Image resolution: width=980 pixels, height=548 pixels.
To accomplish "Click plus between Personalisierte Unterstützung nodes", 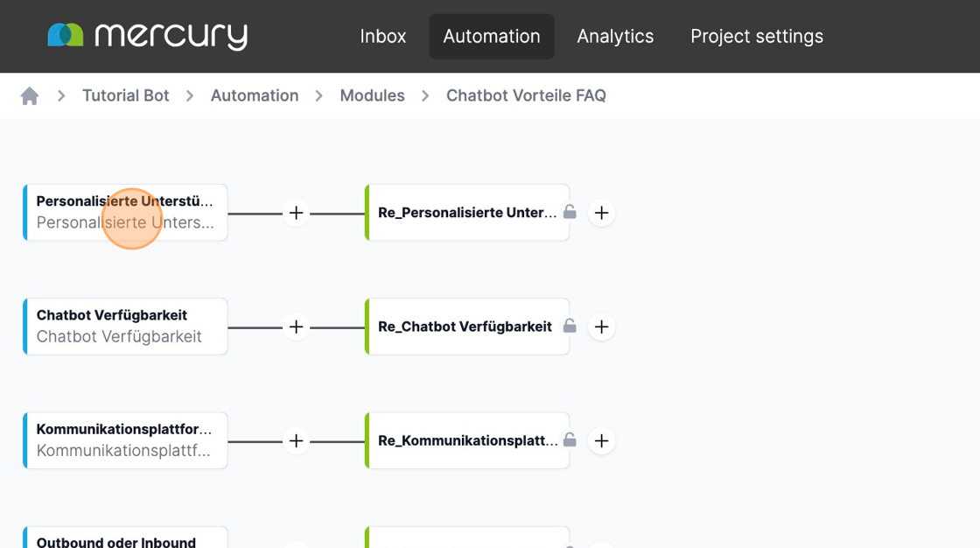I will pos(297,213).
